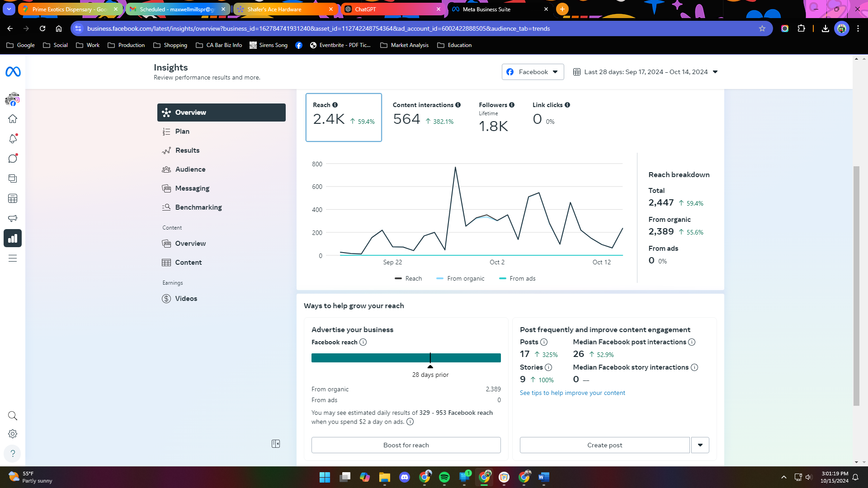This screenshot has height=488, width=868.
Task: Open Planner calendar grid icon in sidebar
Action: click(13, 198)
